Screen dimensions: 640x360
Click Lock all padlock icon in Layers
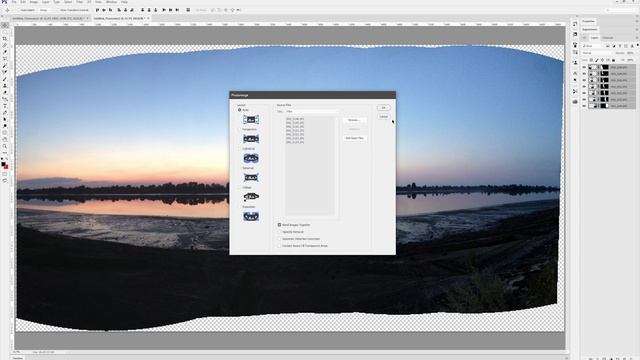coord(613,60)
